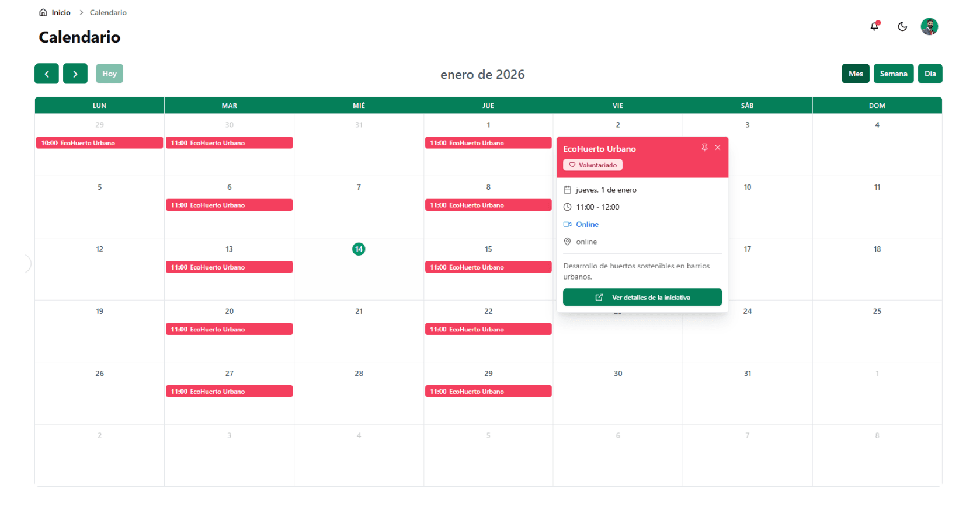Toggle dark mode with the moon icon
The image size is (980, 506).
[902, 26]
